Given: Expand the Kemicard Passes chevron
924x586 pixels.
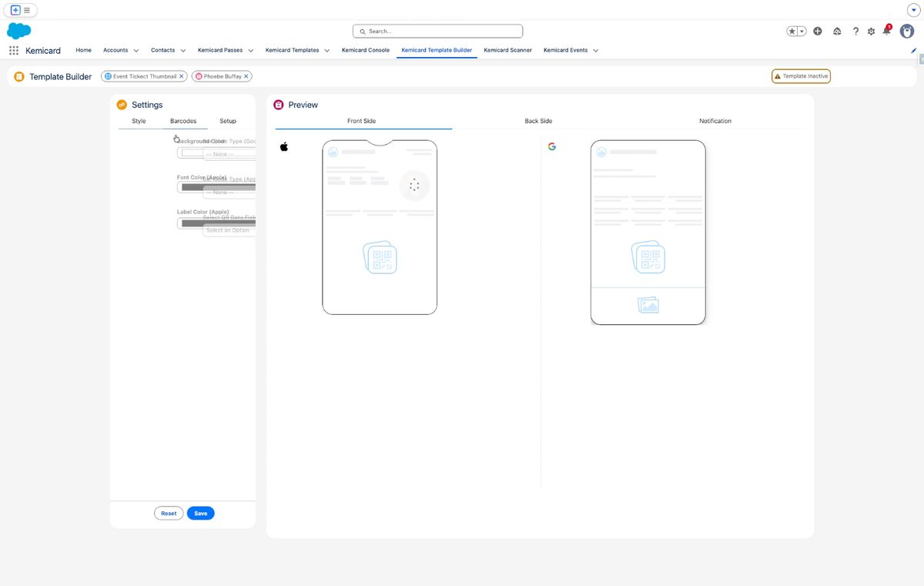Looking at the screenshot, I should point(251,50).
